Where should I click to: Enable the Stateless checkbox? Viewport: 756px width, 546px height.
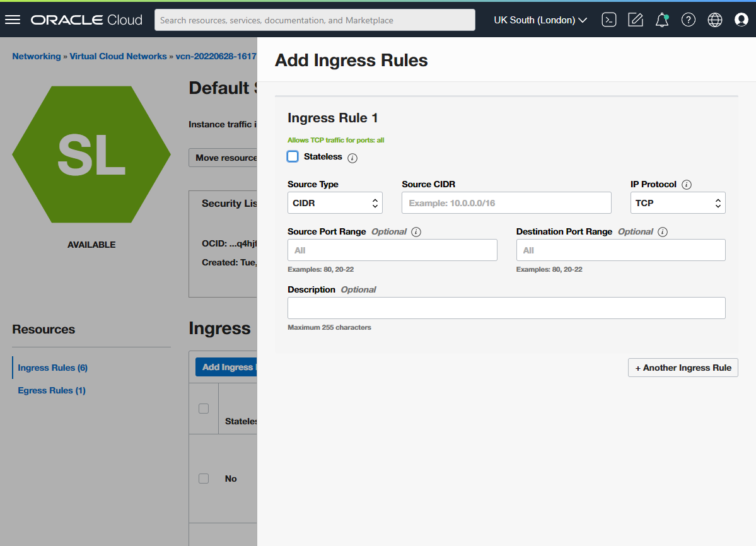(293, 156)
